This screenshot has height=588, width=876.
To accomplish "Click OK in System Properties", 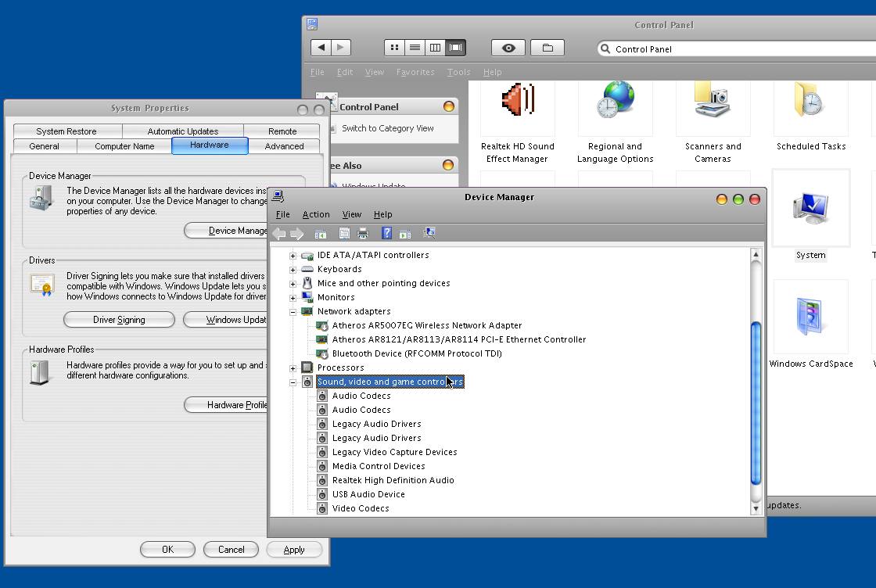I will (x=167, y=550).
